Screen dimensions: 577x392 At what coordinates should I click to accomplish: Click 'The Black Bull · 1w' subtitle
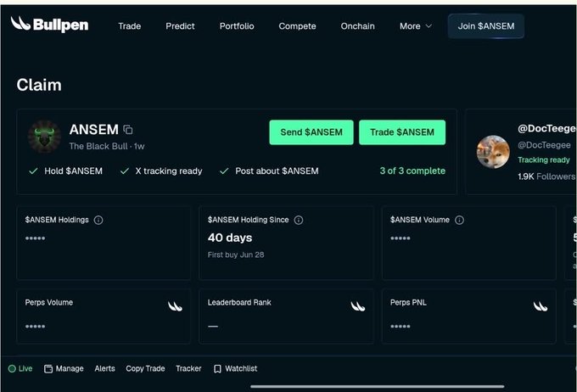[107, 146]
